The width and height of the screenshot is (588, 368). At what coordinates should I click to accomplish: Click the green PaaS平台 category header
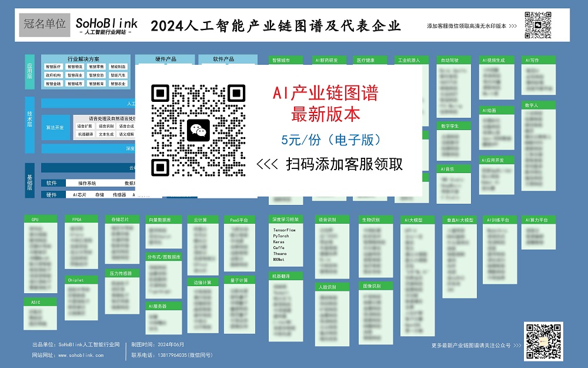tap(239, 220)
